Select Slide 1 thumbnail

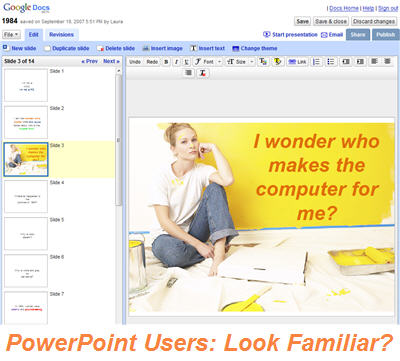coord(26,85)
